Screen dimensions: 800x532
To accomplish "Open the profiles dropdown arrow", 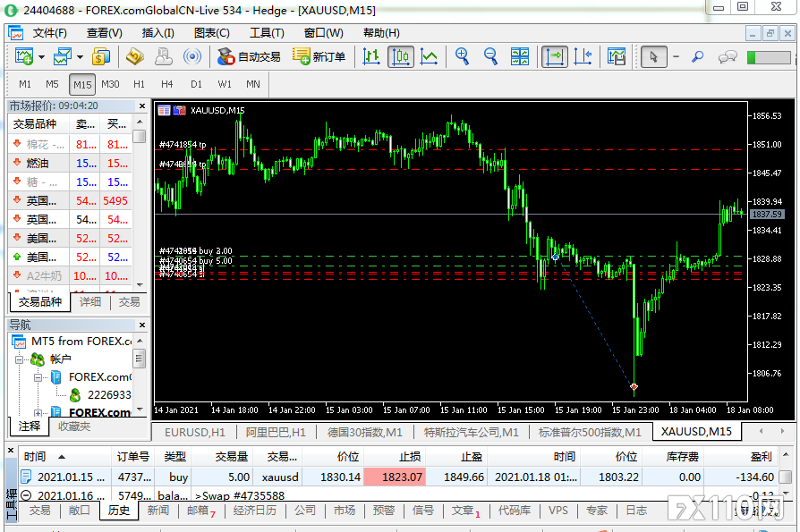I will pyautogui.click(x=81, y=57).
